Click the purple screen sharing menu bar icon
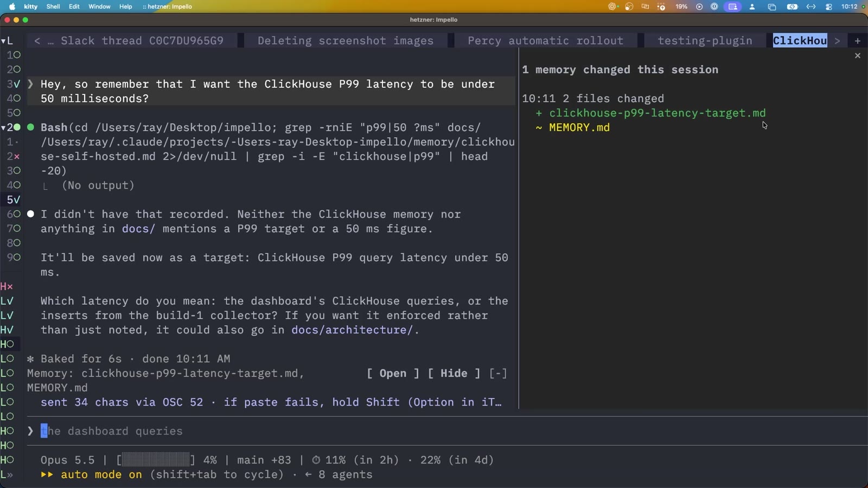This screenshot has width=868, height=488. click(733, 7)
